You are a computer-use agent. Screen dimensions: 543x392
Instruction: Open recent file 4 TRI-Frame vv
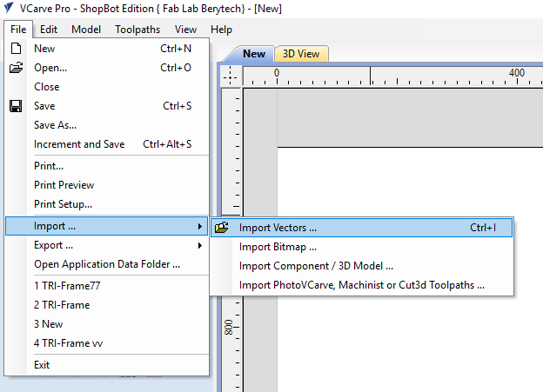point(107,343)
